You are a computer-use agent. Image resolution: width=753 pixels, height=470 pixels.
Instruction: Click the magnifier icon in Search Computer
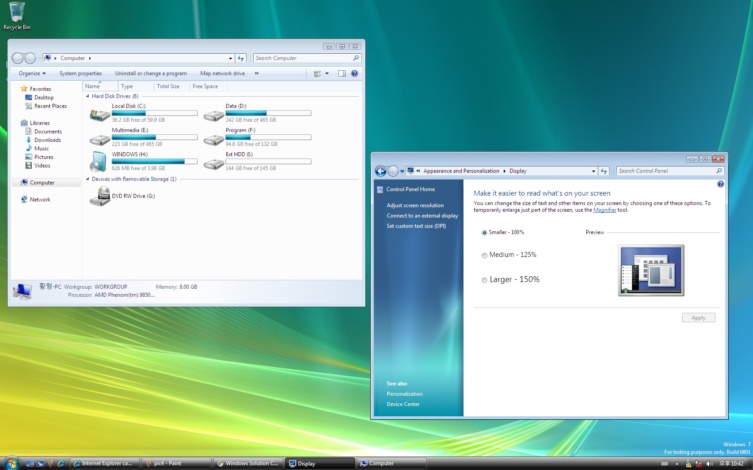[356, 58]
